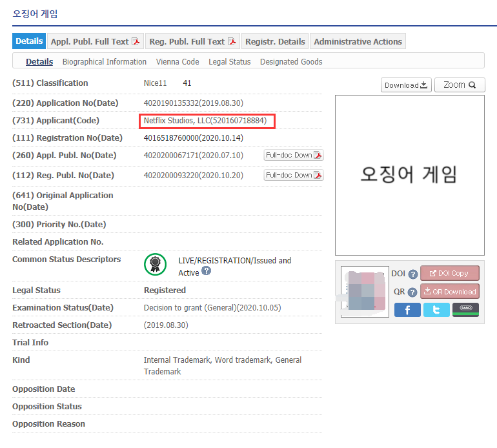Jump to the Legal Status section link
This screenshot has width=497, height=448.
(230, 61)
